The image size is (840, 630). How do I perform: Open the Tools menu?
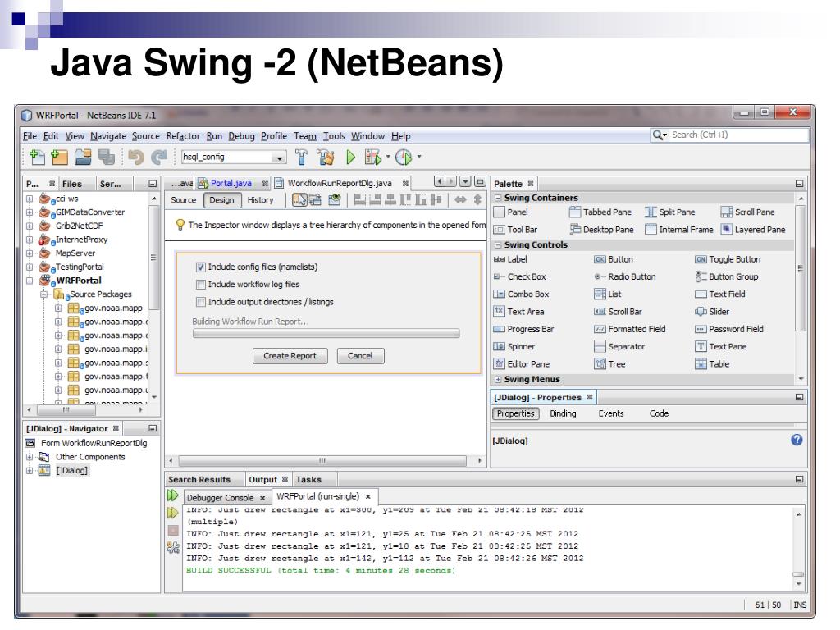click(x=334, y=136)
